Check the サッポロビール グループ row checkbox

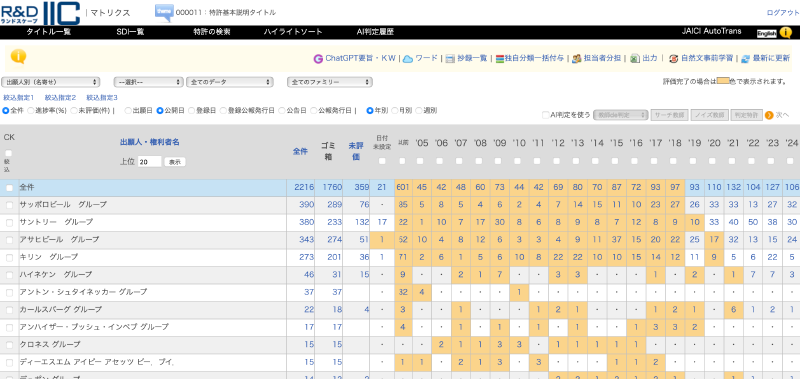pyautogui.click(x=9, y=205)
